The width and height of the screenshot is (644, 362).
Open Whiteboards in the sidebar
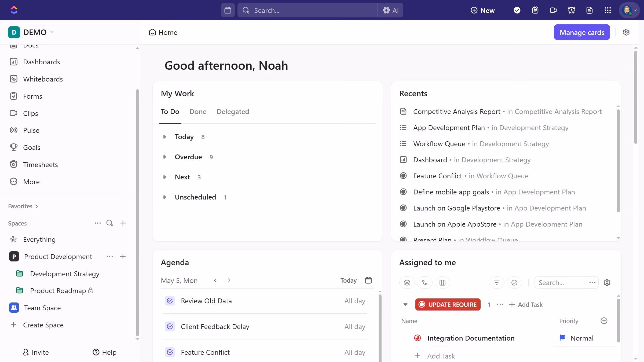(43, 79)
